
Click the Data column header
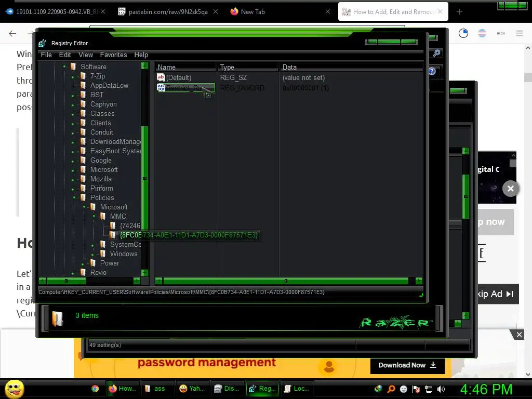[x=351, y=67]
